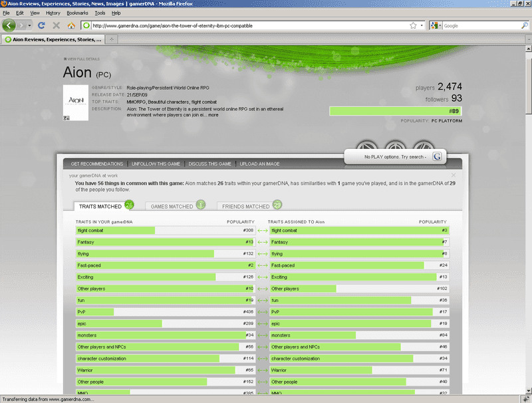
Task: Click the Firefox back button
Action: tap(9, 25)
